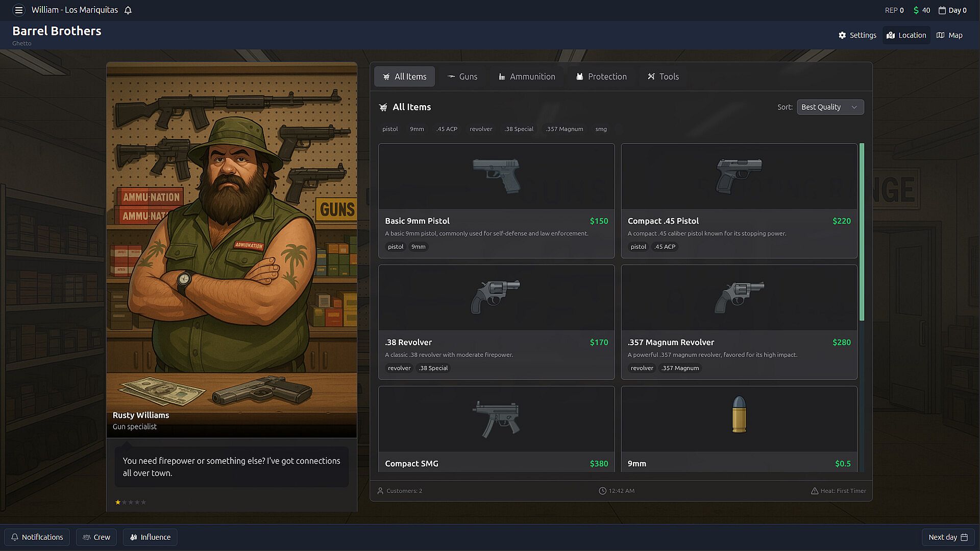This screenshot has height=551, width=980.
Task: Click the Compact SMG image
Action: pos(496,419)
